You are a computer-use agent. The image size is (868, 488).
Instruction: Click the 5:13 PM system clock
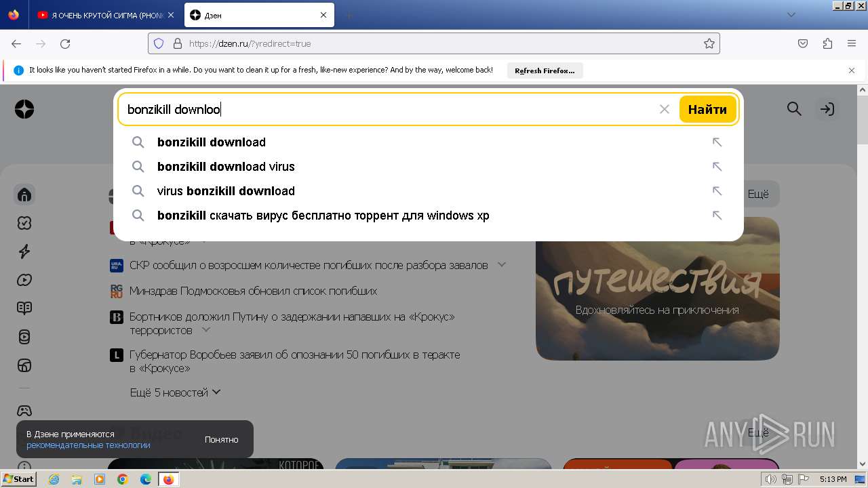[x=833, y=479]
